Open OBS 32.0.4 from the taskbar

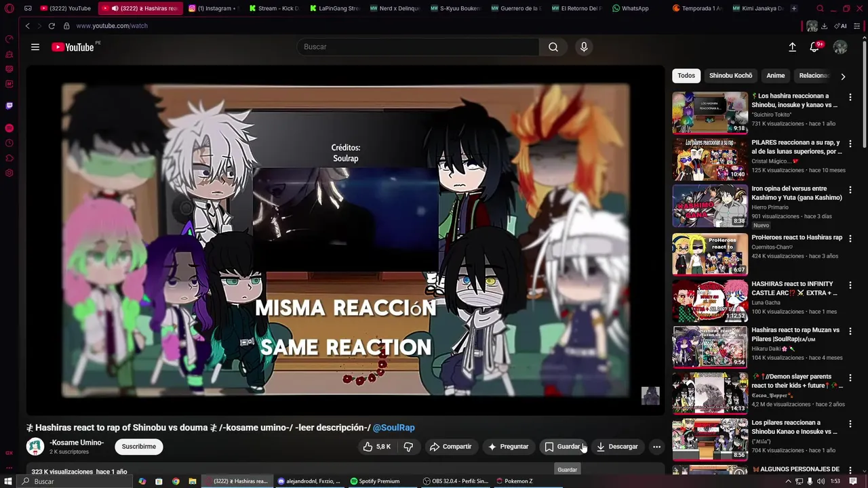(456, 481)
